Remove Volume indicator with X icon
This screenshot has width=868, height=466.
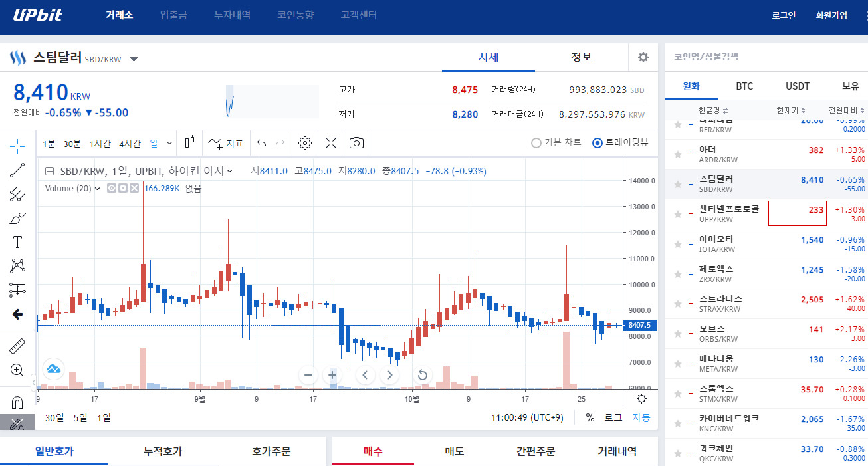click(134, 188)
